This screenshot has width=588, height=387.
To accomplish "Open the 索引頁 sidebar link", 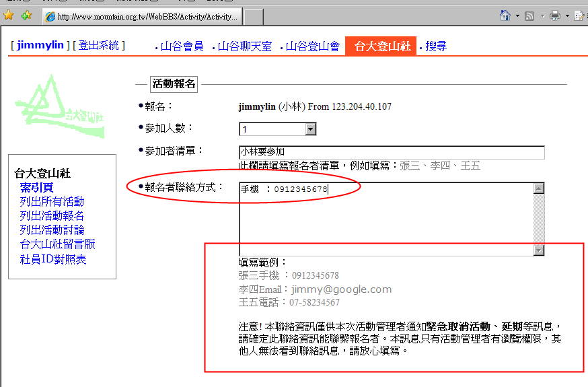I will [x=36, y=188].
